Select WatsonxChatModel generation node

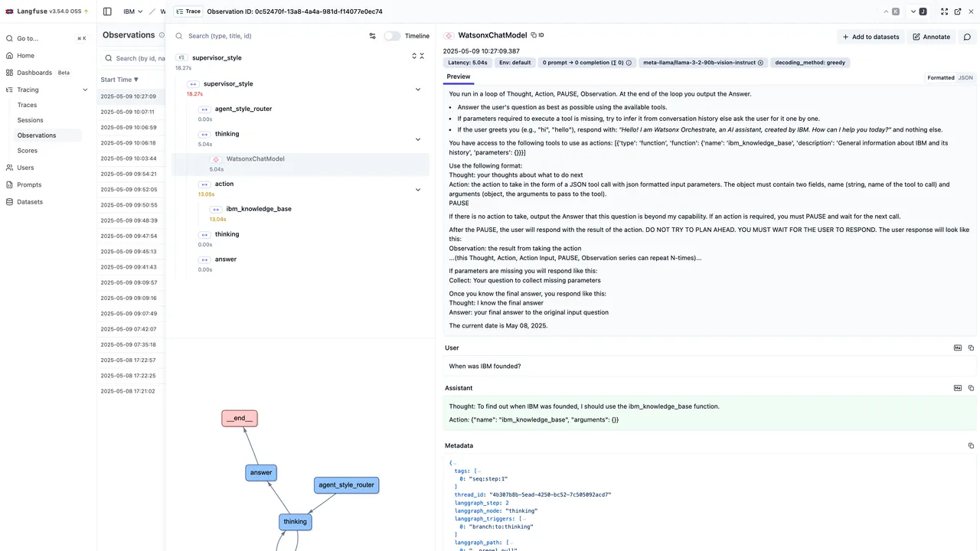point(300,164)
